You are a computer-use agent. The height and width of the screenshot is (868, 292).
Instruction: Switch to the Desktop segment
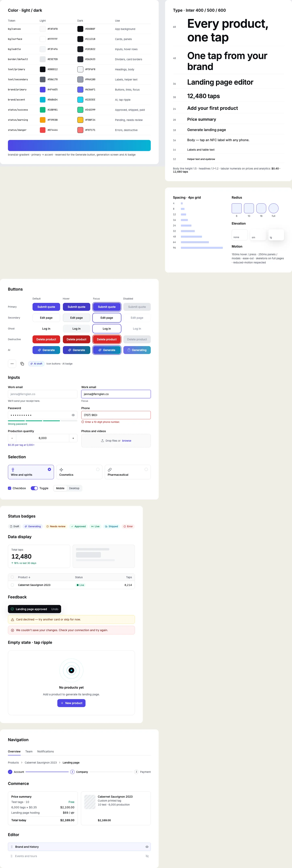(74, 488)
